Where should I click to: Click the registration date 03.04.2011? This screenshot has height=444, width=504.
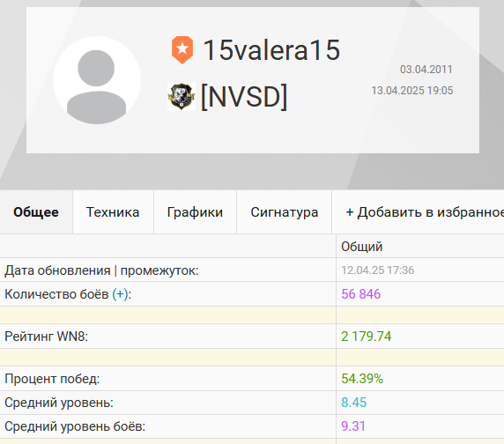point(426,70)
